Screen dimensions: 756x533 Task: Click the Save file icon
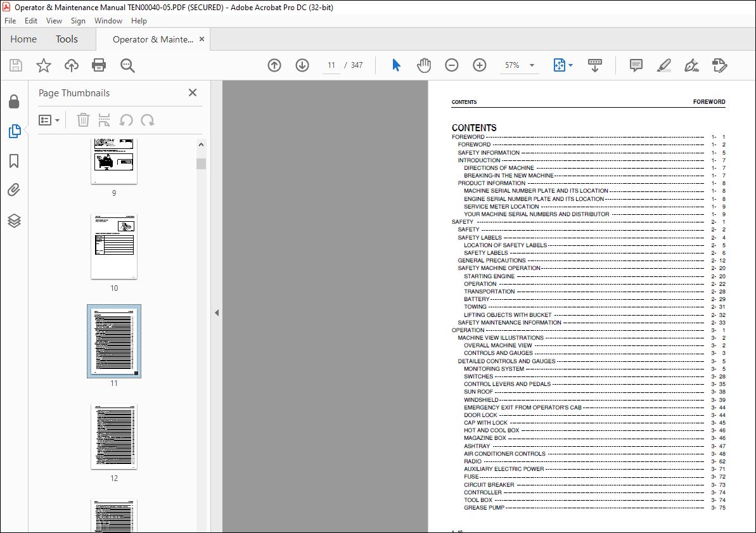[x=16, y=65]
